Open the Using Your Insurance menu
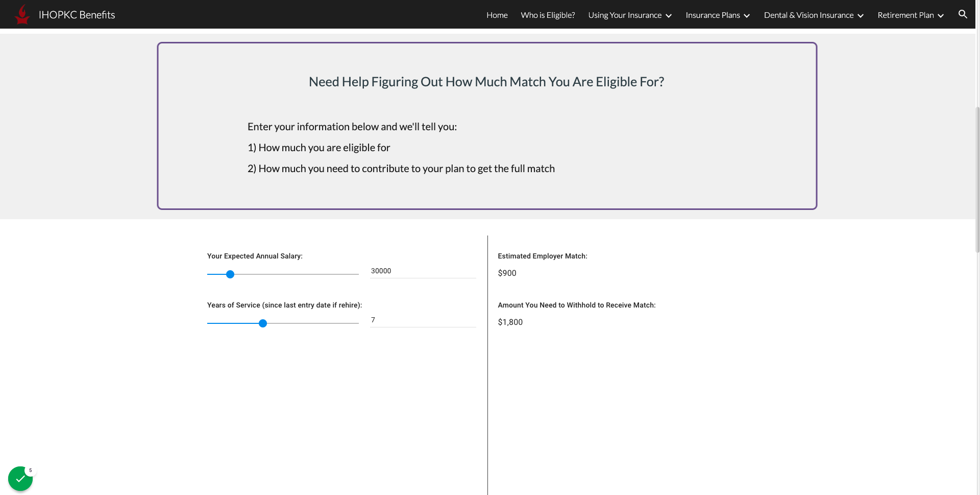This screenshot has width=980, height=495. [x=625, y=15]
